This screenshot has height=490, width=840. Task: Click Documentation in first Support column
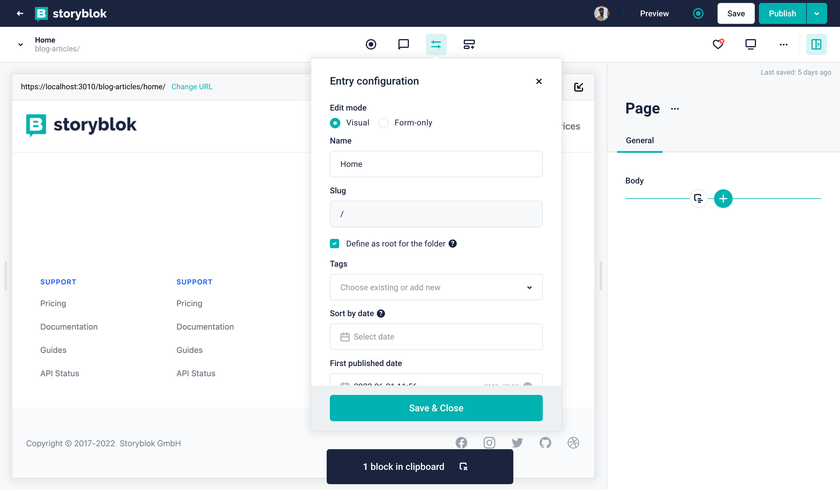[69, 327]
